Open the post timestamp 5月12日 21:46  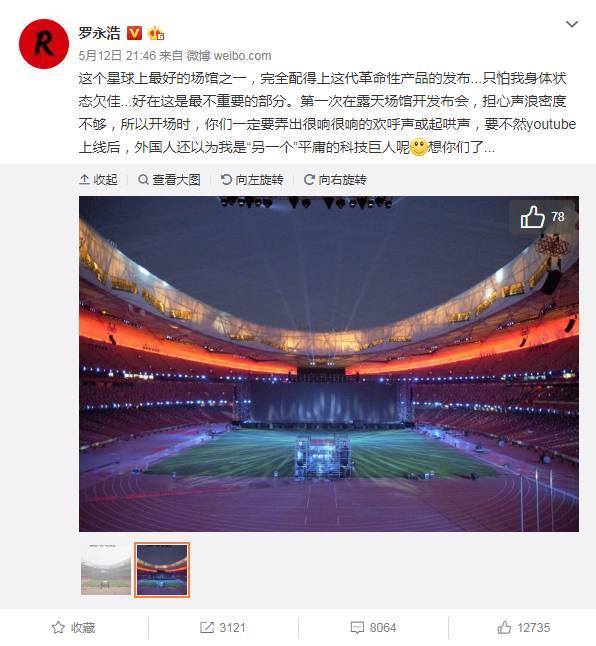(117, 56)
